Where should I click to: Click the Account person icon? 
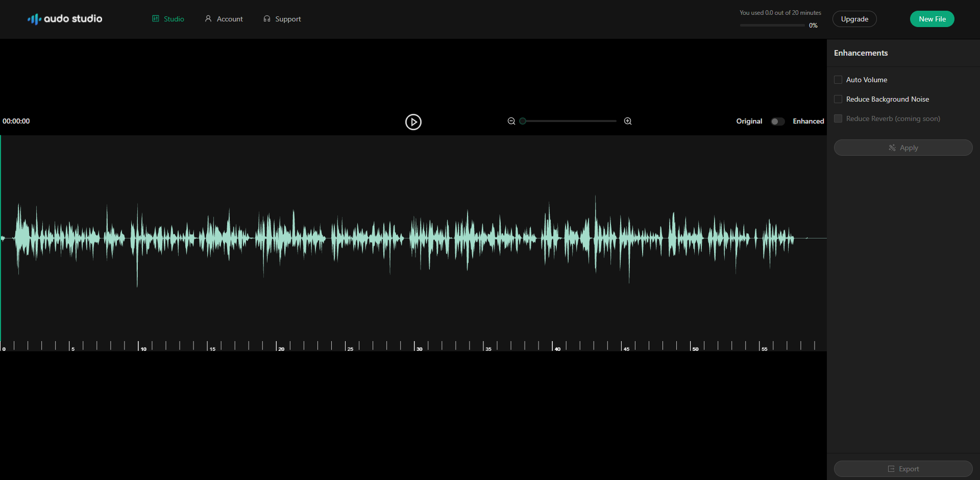(x=208, y=19)
